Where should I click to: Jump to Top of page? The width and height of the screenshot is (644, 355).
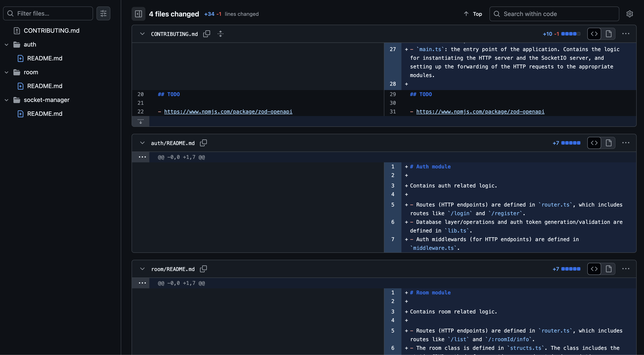pos(473,14)
